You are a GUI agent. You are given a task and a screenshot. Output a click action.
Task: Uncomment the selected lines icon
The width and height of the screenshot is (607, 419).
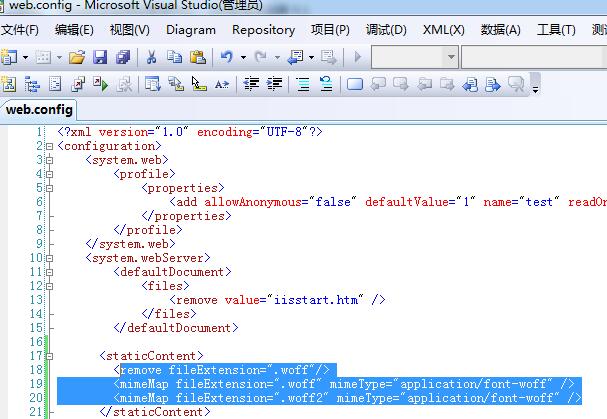pos(326,84)
